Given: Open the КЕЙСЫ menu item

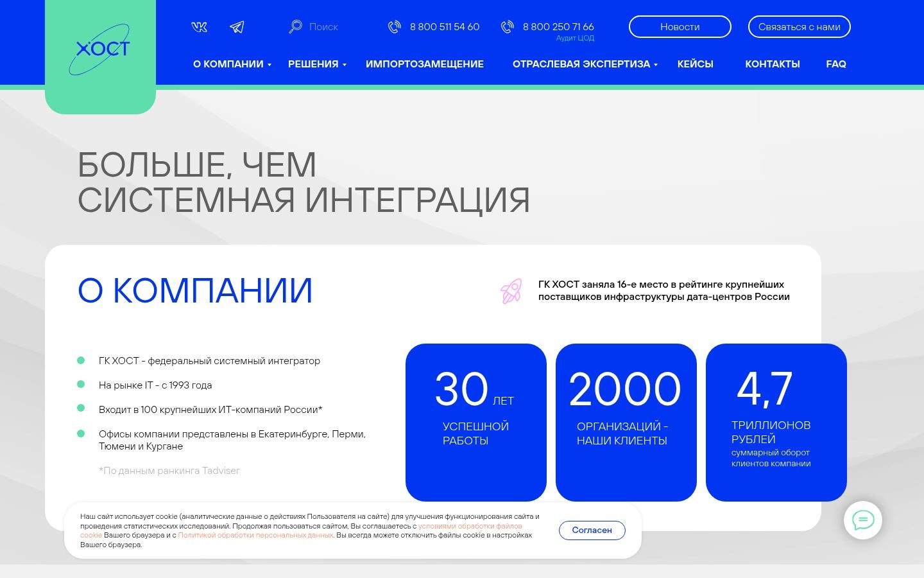Looking at the screenshot, I should coord(696,64).
